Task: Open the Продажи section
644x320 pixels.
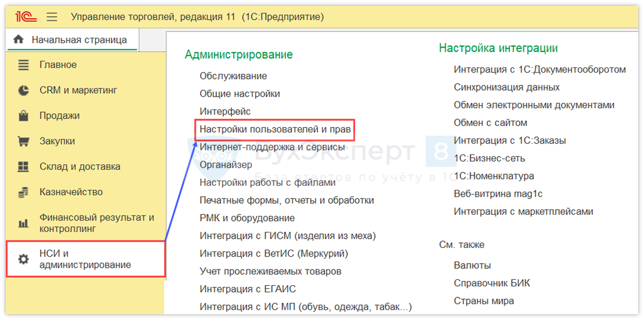Action: pos(85,116)
